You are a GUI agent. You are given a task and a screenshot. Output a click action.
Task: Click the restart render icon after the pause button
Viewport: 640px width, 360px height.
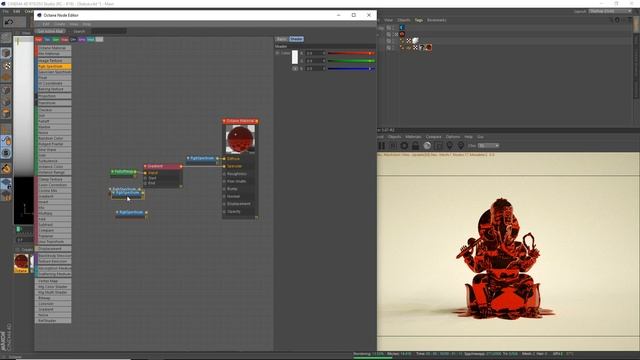coord(393,146)
